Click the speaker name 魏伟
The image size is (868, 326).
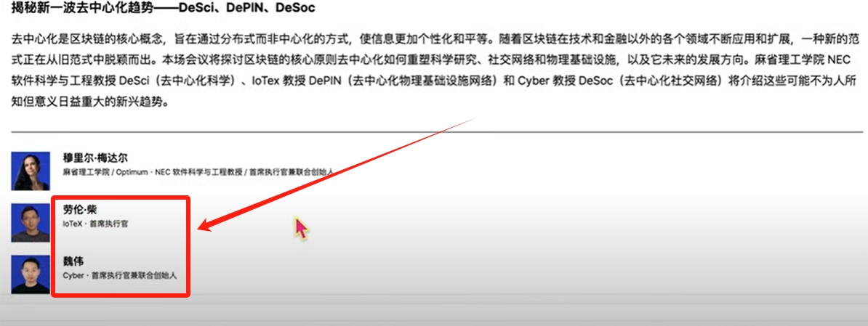pos(73,261)
